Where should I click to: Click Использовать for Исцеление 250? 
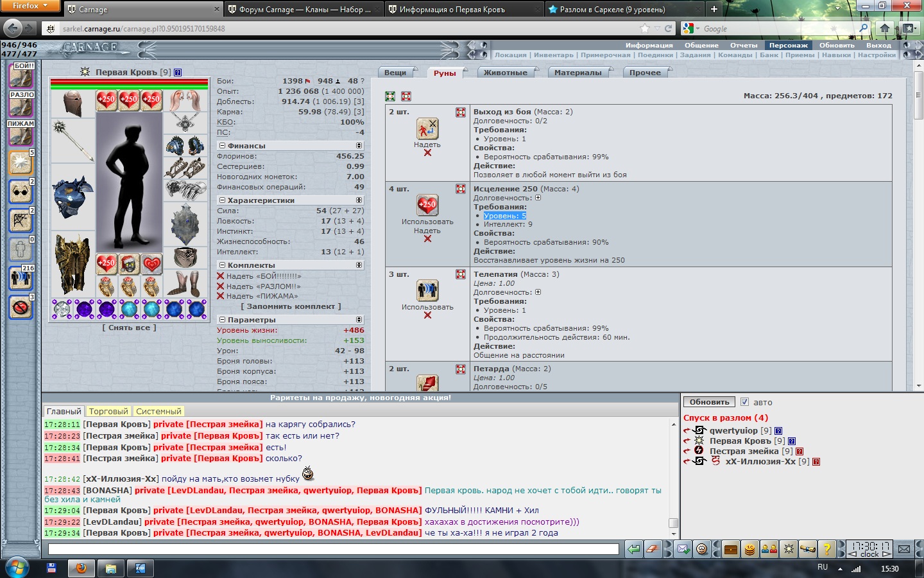[427, 222]
